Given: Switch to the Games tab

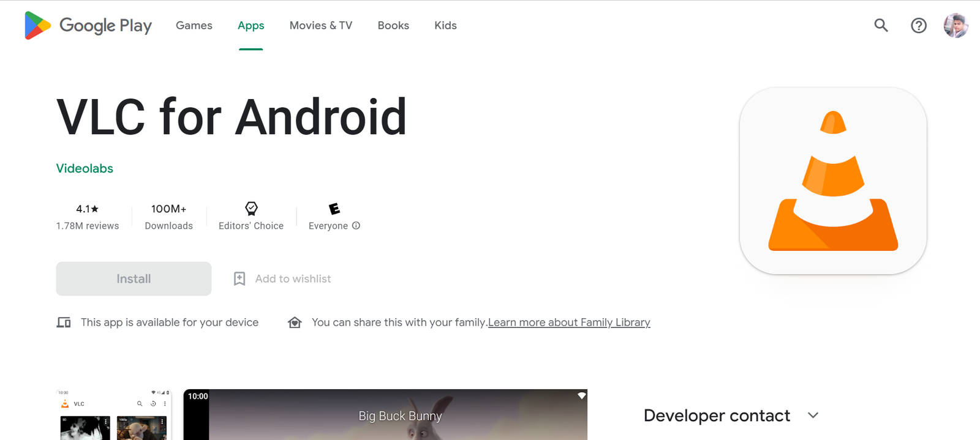Looking at the screenshot, I should (194, 26).
